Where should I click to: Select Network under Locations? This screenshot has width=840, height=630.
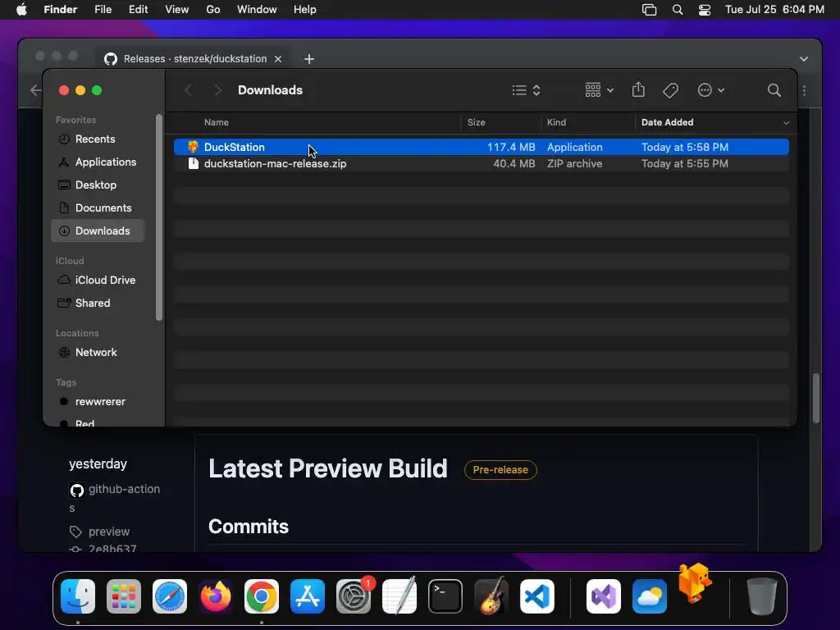[x=98, y=353]
